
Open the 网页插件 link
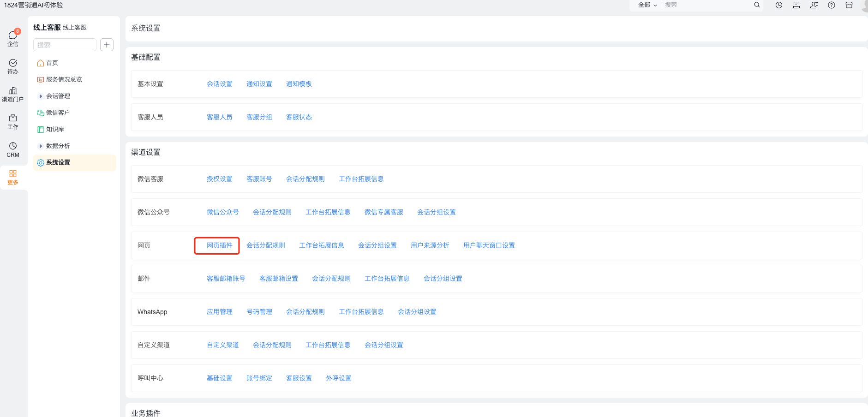219,245
